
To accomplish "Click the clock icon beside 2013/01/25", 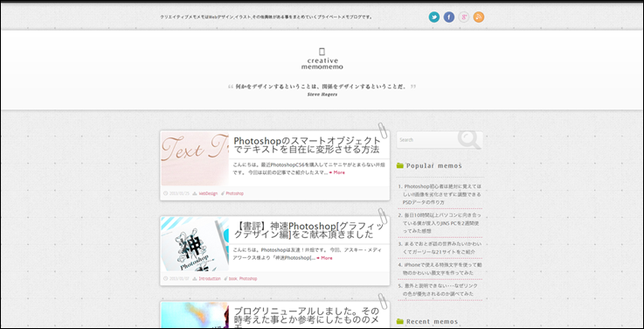I will [165, 193].
